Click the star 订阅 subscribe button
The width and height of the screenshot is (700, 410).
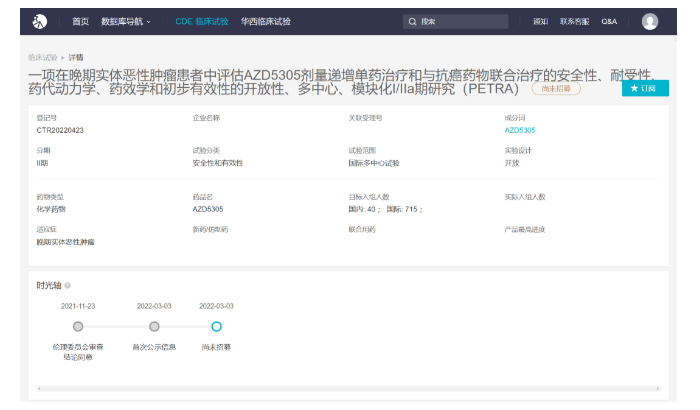(645, 88)
